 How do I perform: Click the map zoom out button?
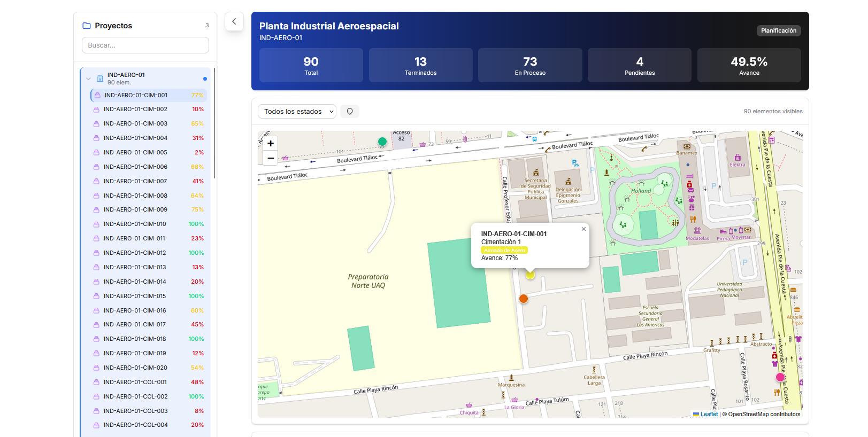tap(271, 158)
